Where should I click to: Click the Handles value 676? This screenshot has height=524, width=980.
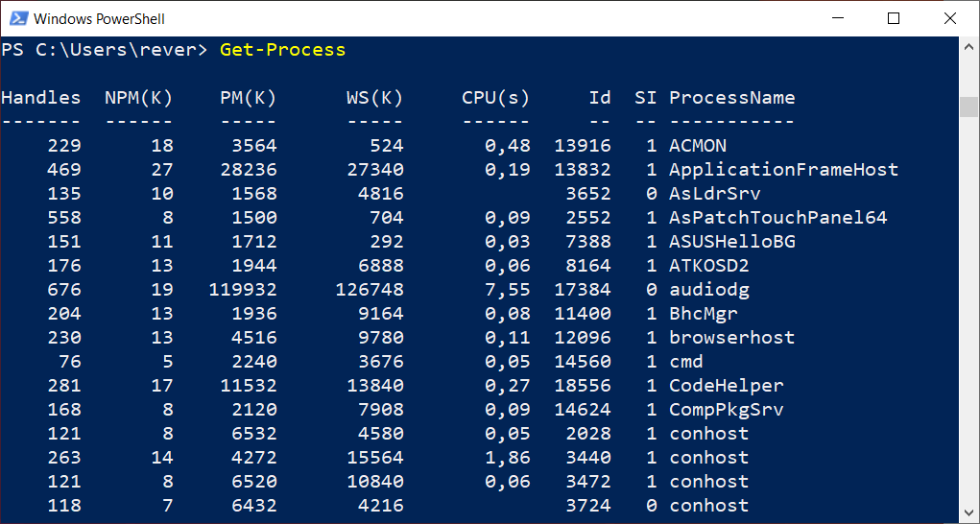tap(64, 290)
